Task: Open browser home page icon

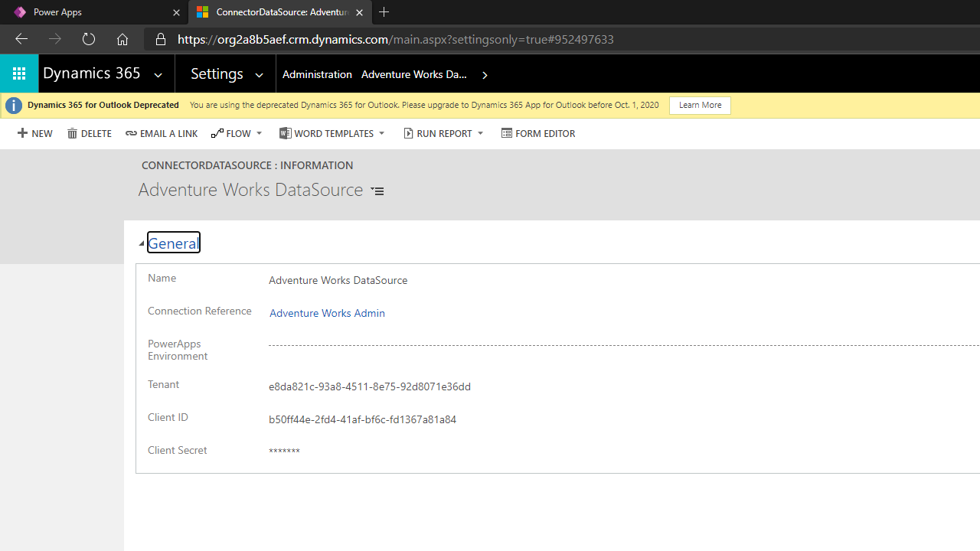Action: point(122,39)
